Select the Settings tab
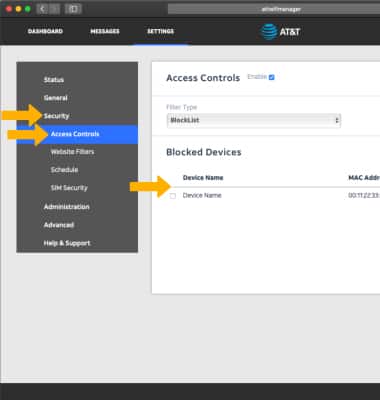Viewport: 380px width, 400px height. coord(160,31)
